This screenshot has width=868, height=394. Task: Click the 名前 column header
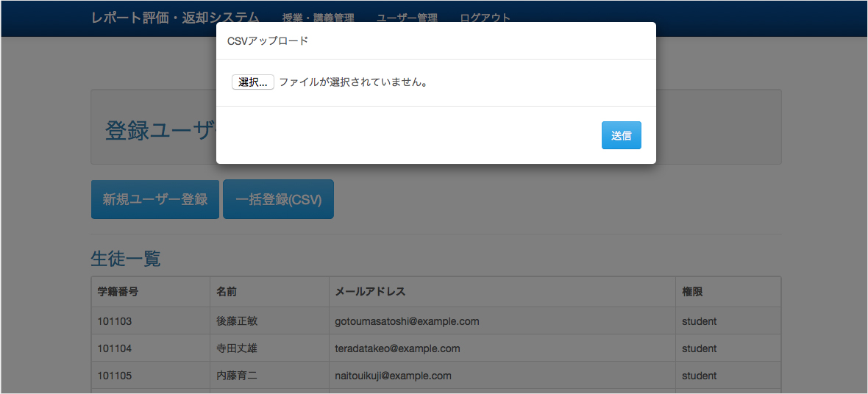click(227, 292)
